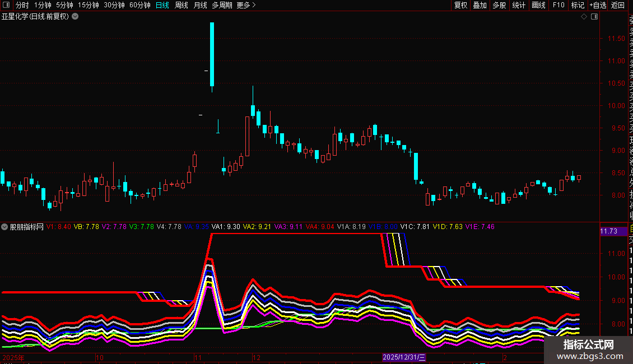633x364 pixels.
Task: Click the V4: 7.78 indicator value
Action: 169,227
